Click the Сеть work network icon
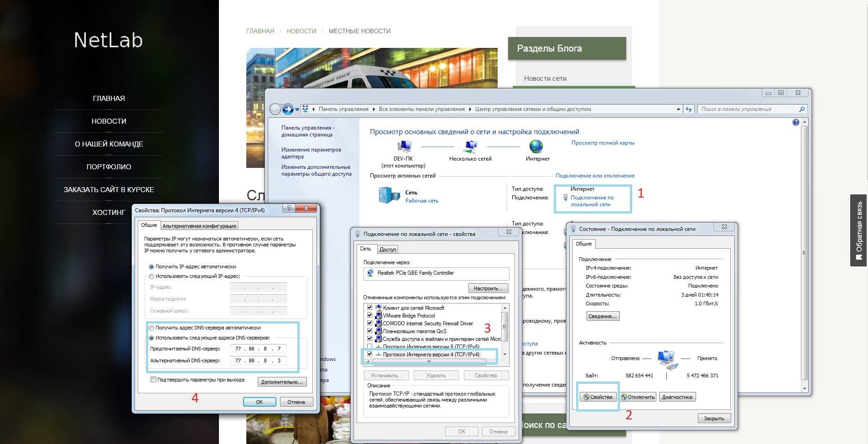The height and width of the screenshot is (444, 868). click(x=389, y=195)
